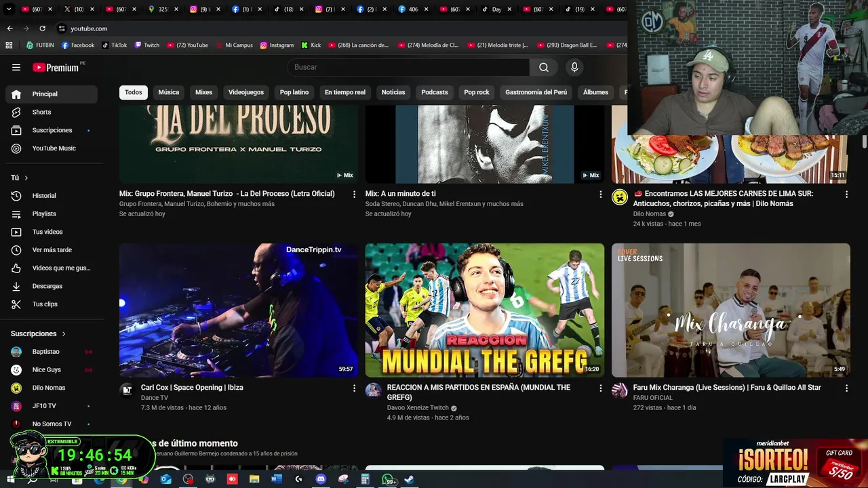Open options menu for Faru Mix Charanga video
The image size is (868, 488).
click(x=846, y=388)
